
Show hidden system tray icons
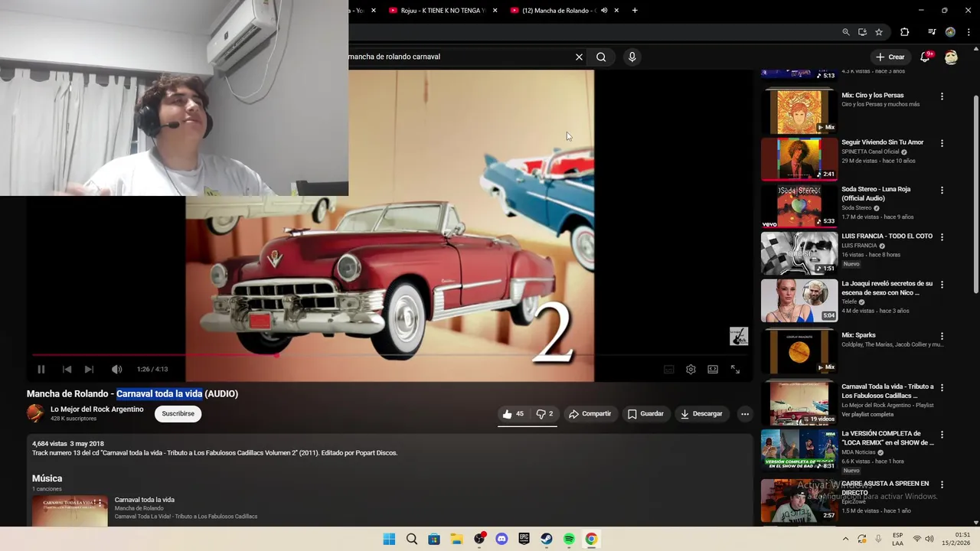coord(845,539)
